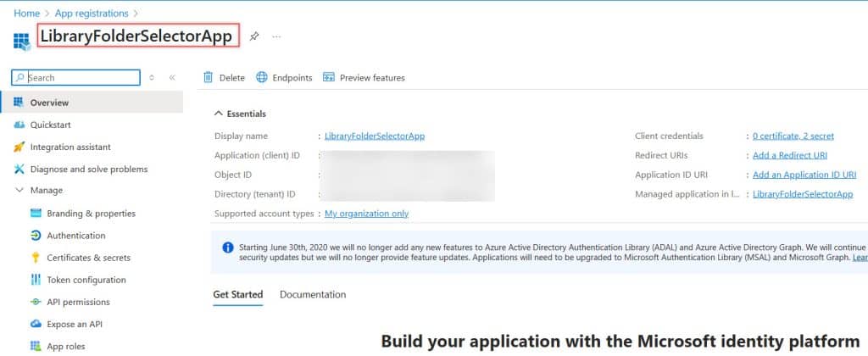868x356 pixels.
Task: Focus the sidebar Search field
Action: point(75,77)
